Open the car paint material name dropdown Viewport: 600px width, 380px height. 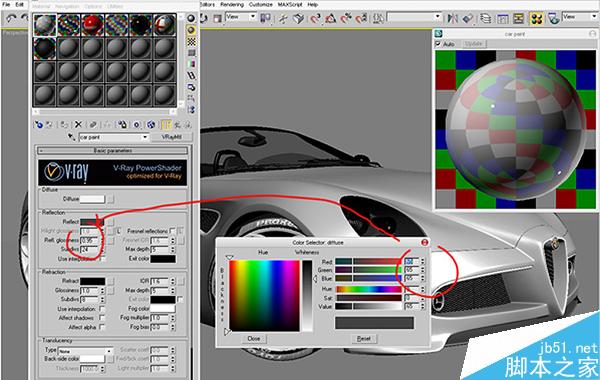[x=145, y=137]
